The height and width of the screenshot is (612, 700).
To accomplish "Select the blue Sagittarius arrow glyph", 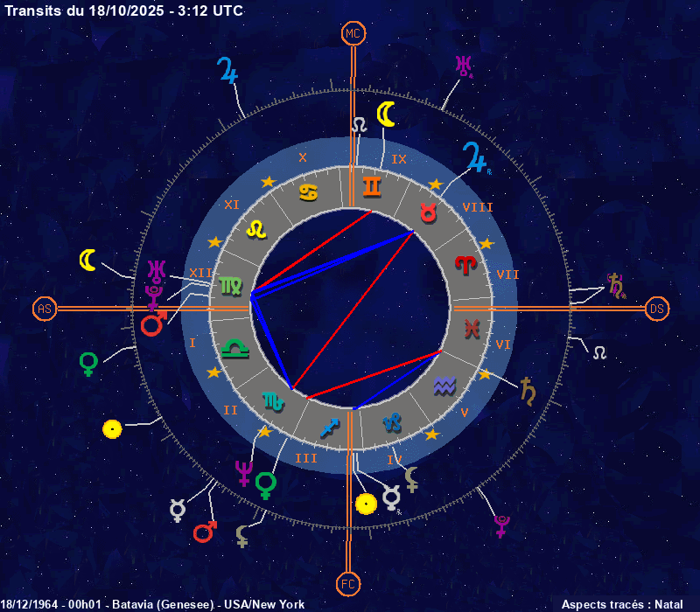I will pyautogui.click(x=329, y=428).
